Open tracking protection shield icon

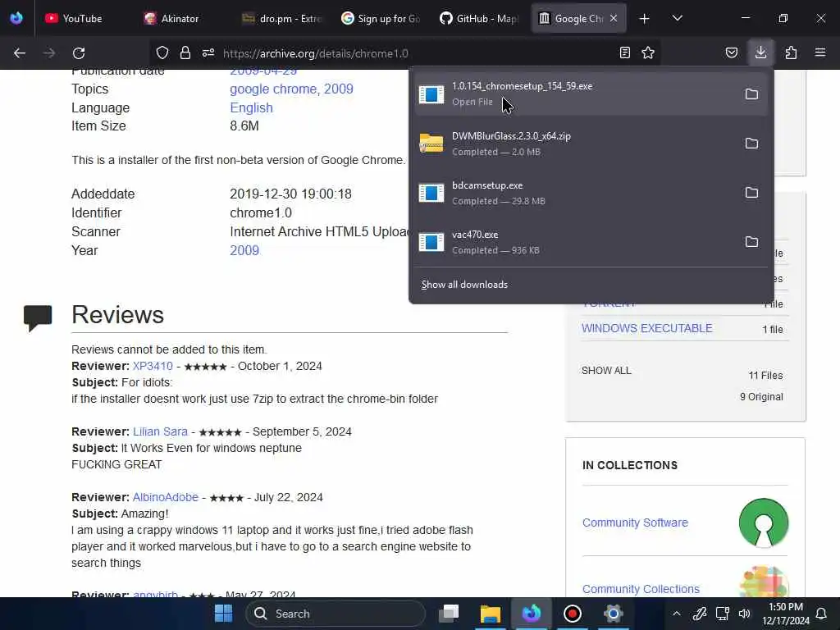tap(162, 53)
